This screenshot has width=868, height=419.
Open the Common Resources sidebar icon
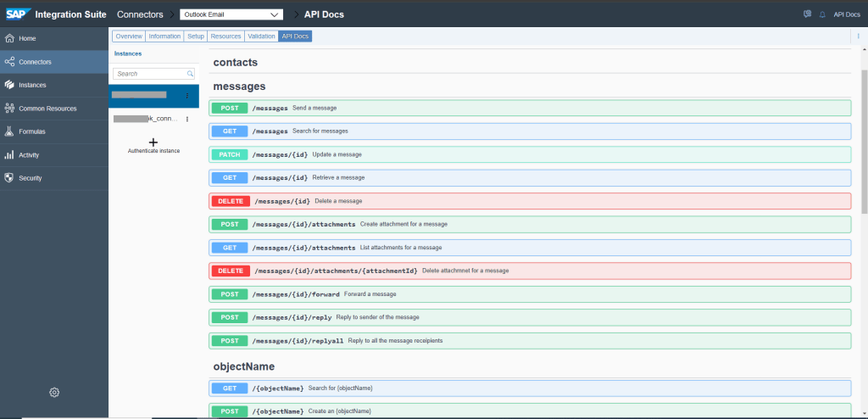coord(9,108)
